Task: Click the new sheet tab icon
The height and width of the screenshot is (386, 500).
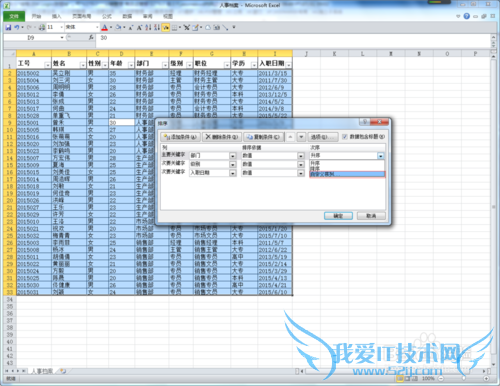Action: 63,371
